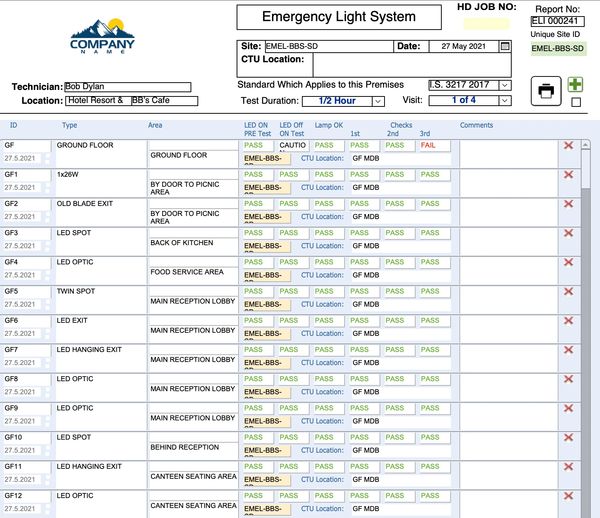
Task: Click the Type column header
Action: (70, 125)
